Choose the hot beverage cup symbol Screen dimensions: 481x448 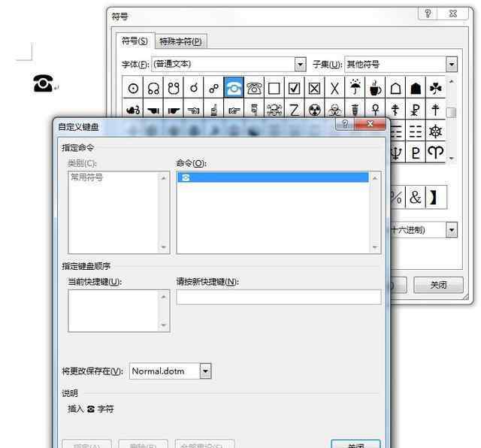[376, 89]
